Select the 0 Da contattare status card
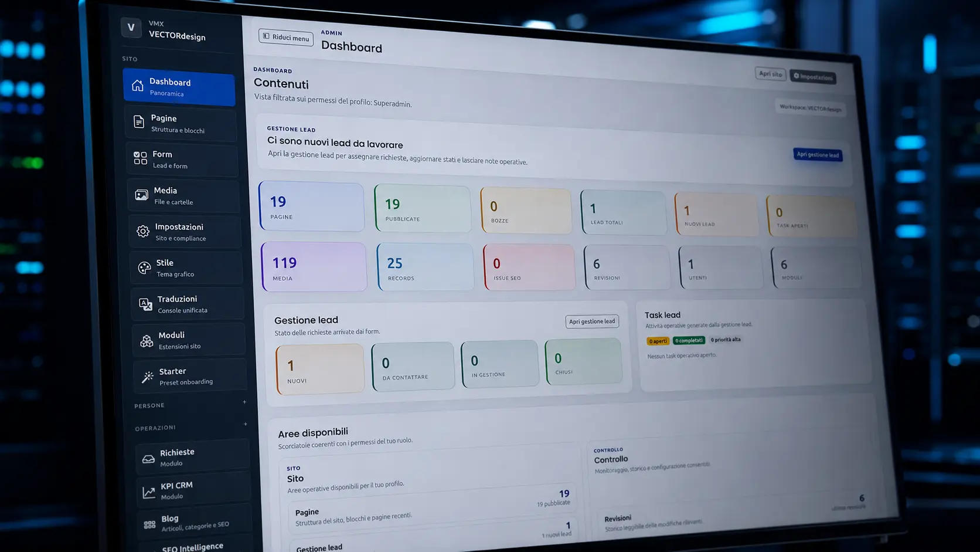The width and height of the screenshot is (980, 552). pyautogui.click(x=413, y=366)
